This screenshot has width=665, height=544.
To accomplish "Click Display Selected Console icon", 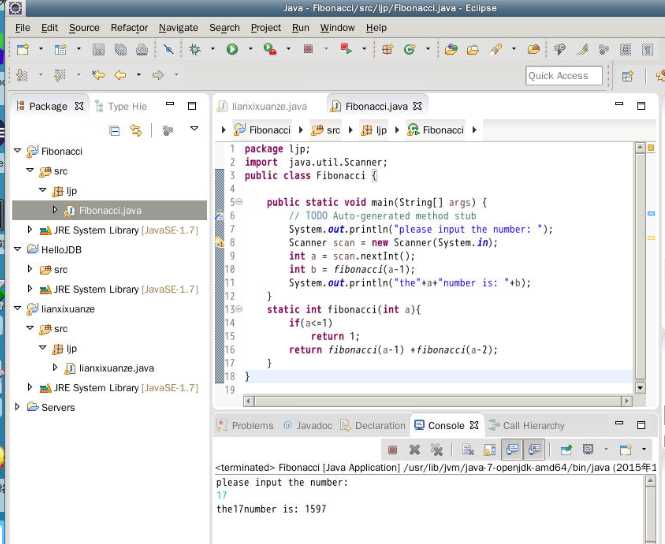I will (587, 449).
